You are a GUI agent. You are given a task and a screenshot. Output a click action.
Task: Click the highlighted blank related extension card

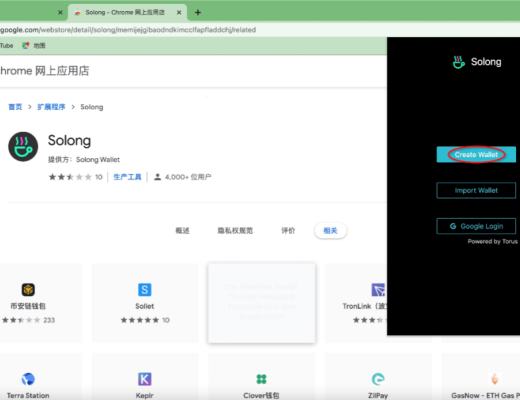[262, 303]
